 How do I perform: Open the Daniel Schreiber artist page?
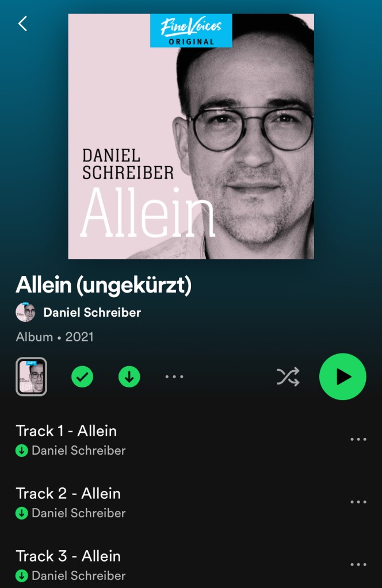point(92,312)
